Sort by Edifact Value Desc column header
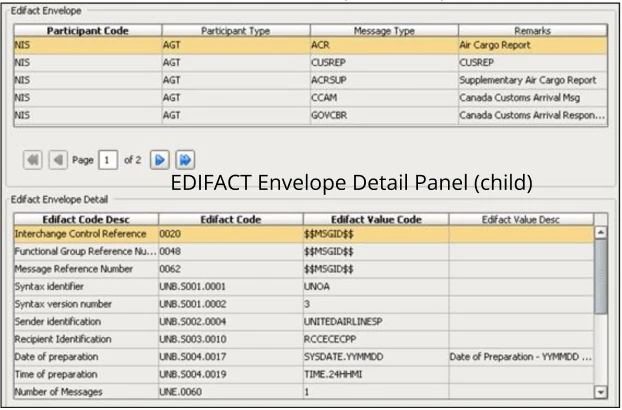 tap(521, 219)
